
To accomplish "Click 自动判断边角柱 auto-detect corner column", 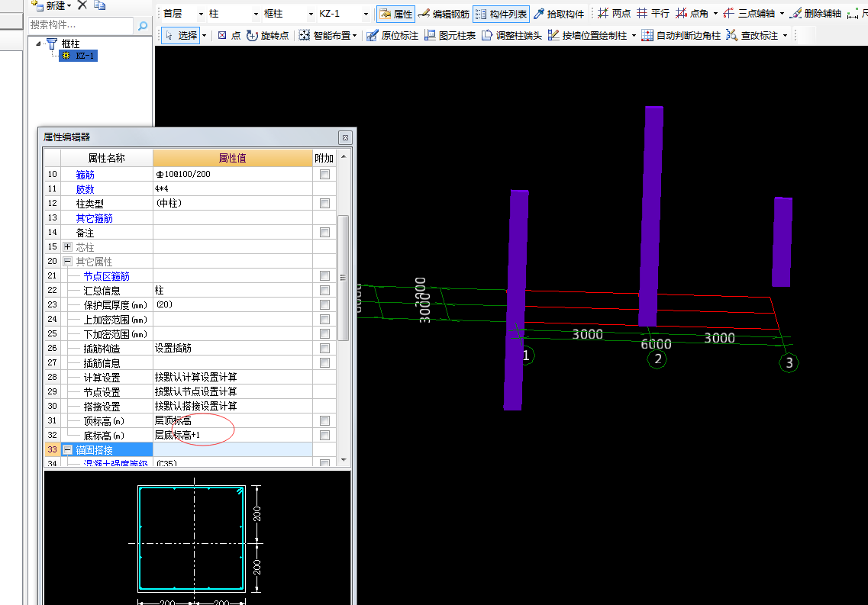I will [x=681, y=35].
